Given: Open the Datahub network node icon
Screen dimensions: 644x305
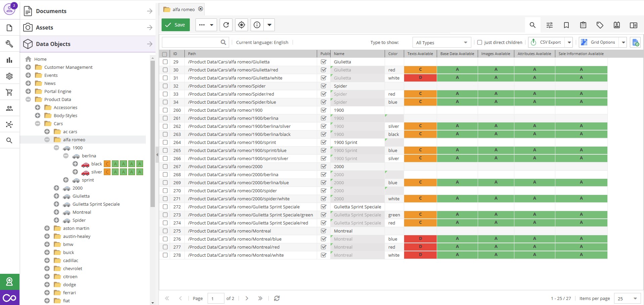Looking at the screenshot, I should [9, 124].
